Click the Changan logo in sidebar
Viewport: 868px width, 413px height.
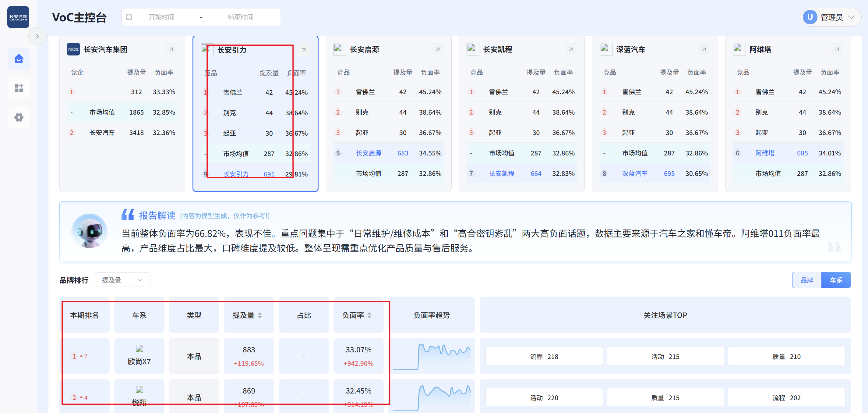click(18, 17)
